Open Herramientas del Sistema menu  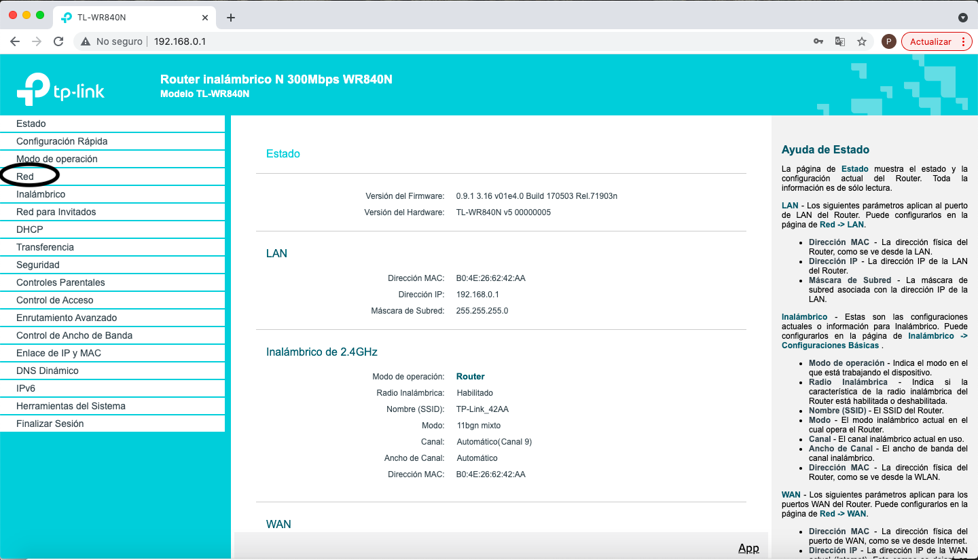click(71, 406)
